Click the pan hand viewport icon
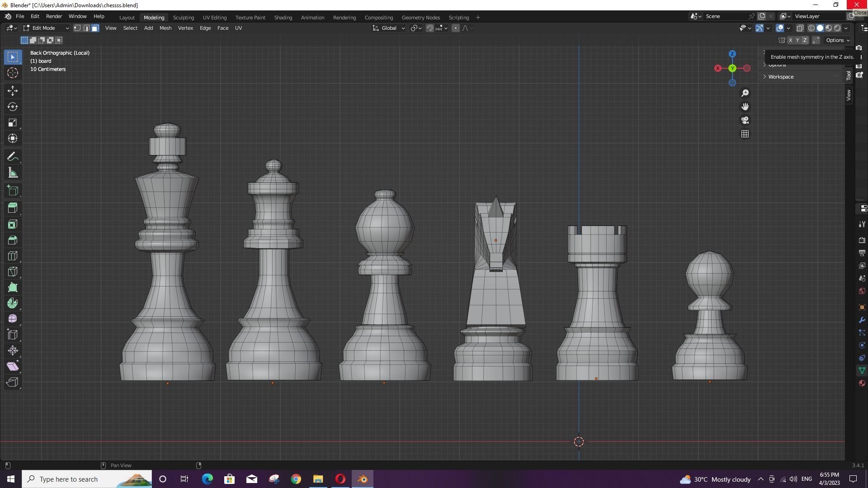Image resolution: width=868 pixels, height=488 pixels. tap(745, 107)
